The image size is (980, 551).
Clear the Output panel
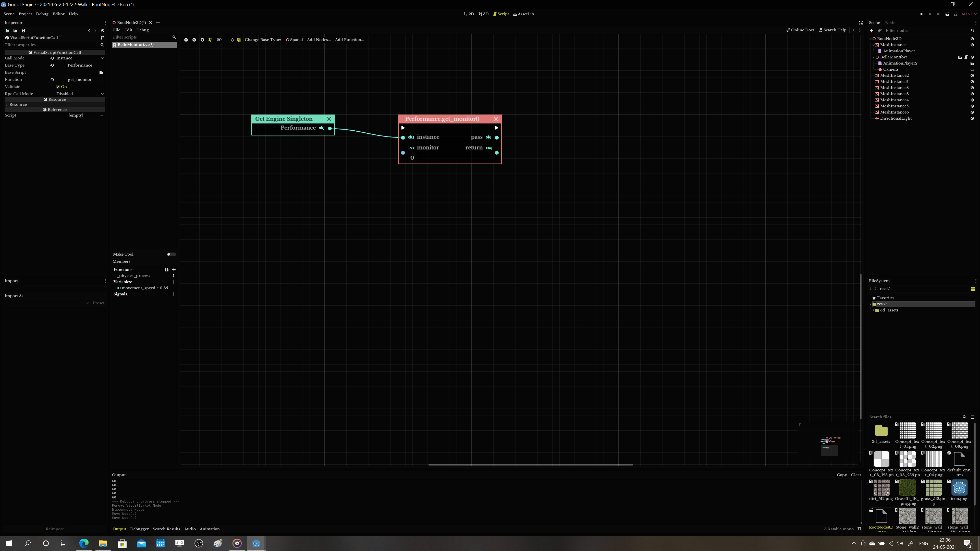tap(856, 475)
